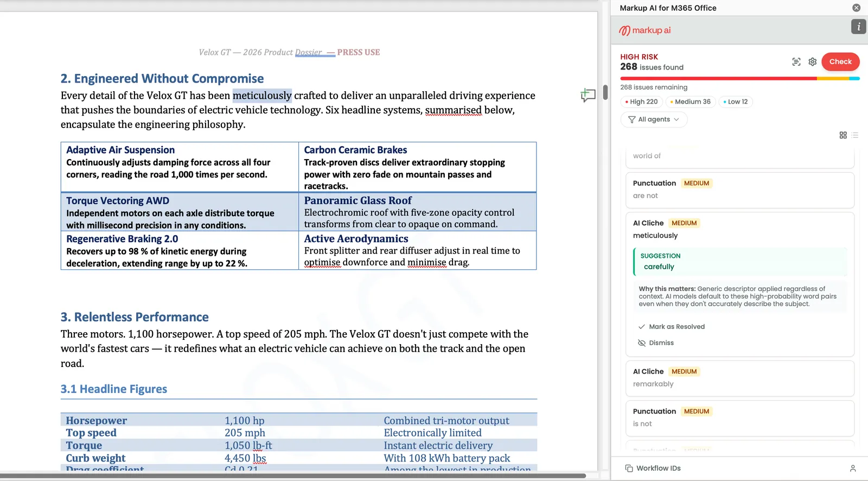Filter issues by High 220
The width and height of the screenshot is (868, 481).
pyautogui.click(x=642, y=102)
